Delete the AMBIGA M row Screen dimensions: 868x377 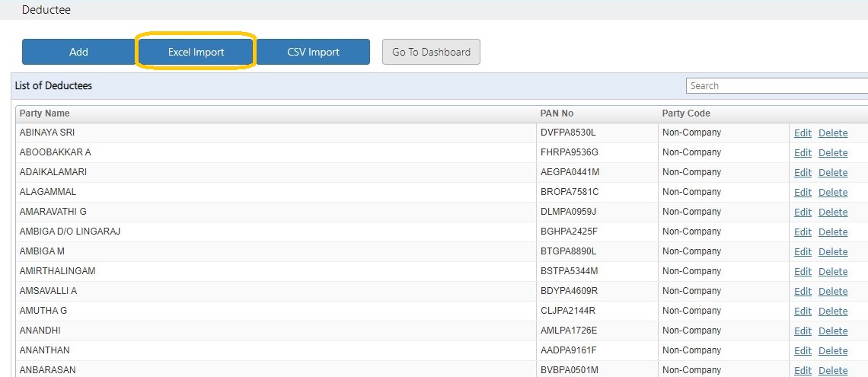click(x=833, y=252)
